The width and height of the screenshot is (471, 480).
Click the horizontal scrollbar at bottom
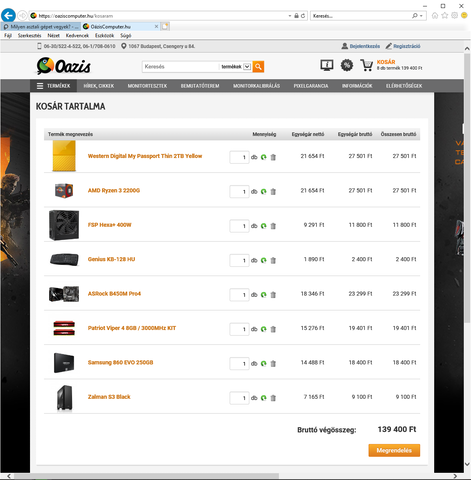(x=147, y=476)
